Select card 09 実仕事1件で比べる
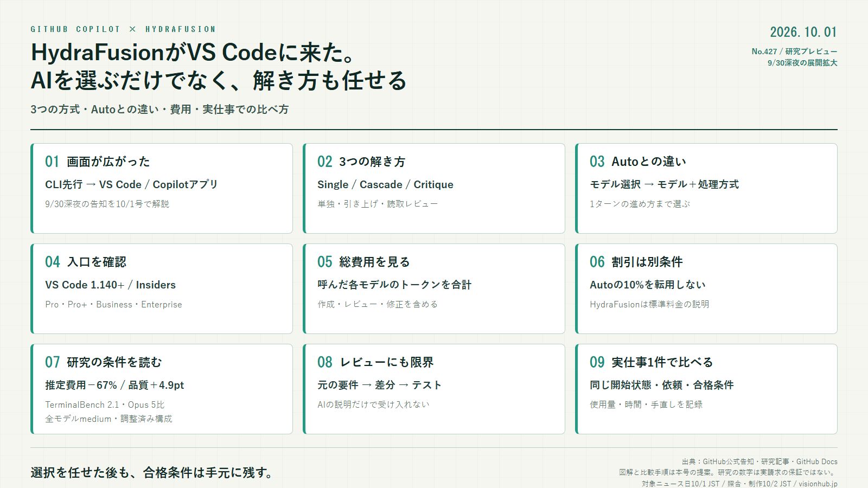This screenshot has height=488, width=868. [x=706, y=389]
